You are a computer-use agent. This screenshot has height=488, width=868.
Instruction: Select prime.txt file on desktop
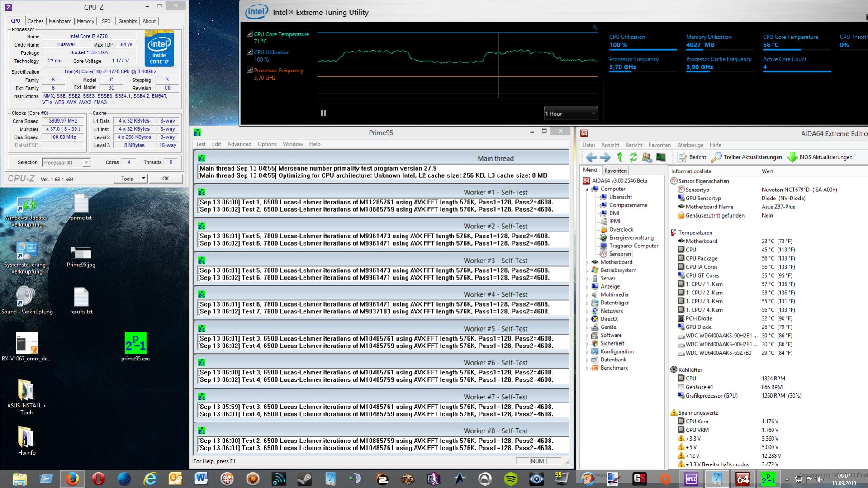pyautogui.click(x=81, y=207)
